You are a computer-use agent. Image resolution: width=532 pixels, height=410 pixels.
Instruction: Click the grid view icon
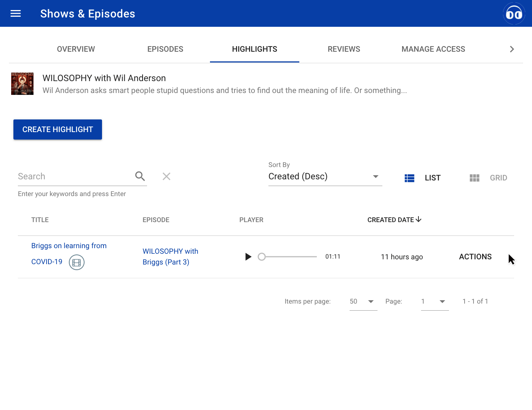tap(474, 178)
